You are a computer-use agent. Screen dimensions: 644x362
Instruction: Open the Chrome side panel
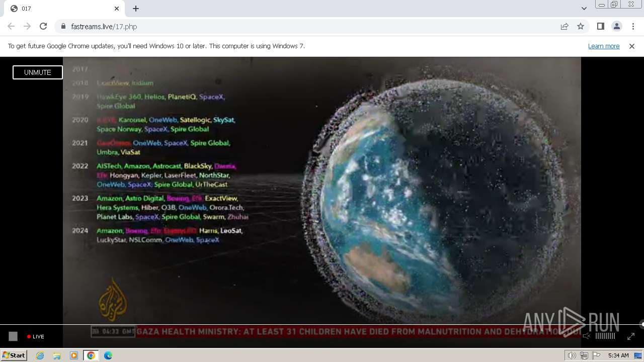click(x=600, y=26)
